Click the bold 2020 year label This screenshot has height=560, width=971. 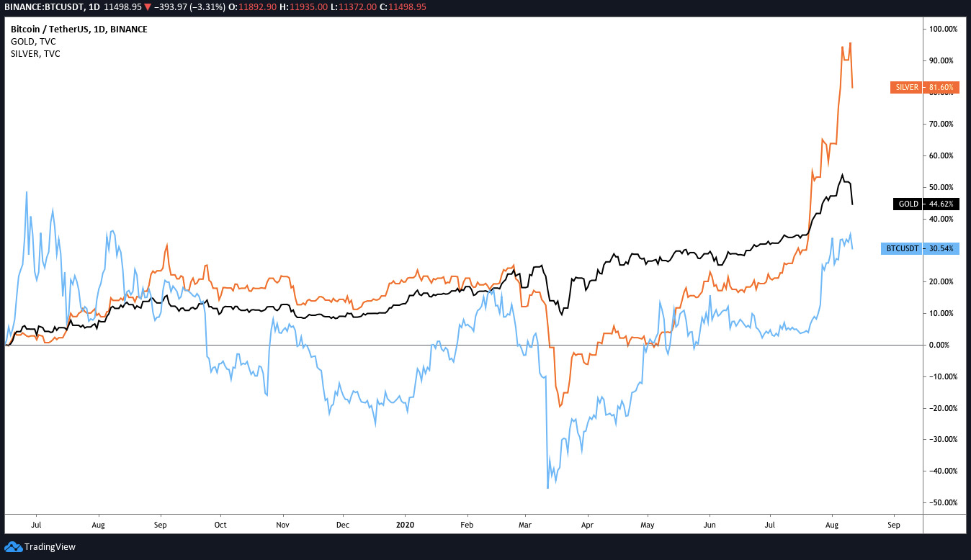pyautogui.click(x=406, y=525)
